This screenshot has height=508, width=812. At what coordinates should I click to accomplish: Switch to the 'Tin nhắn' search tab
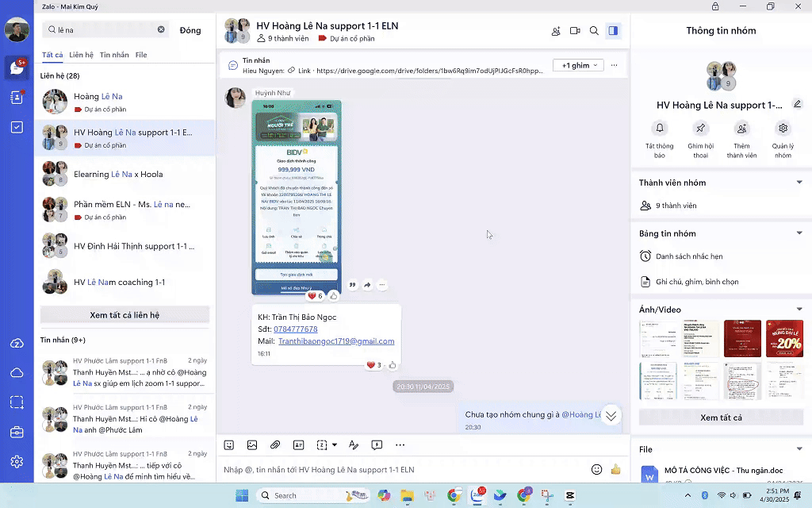[114, 55]
